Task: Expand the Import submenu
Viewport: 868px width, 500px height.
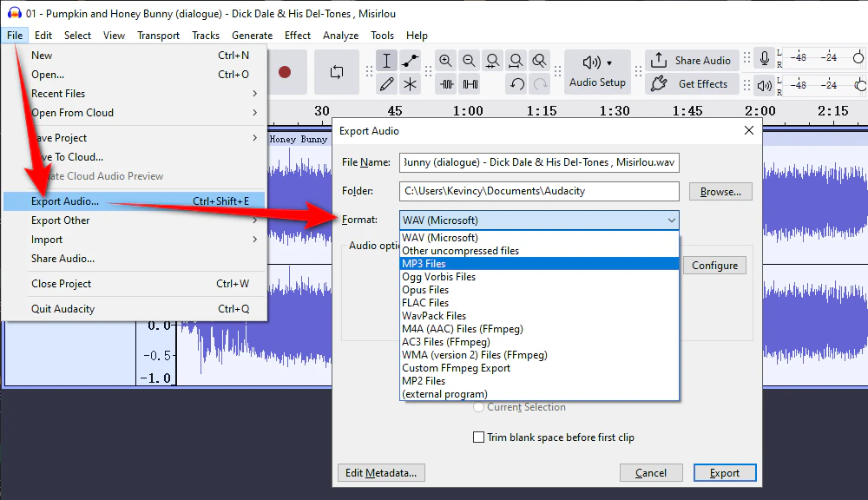Action: [x=134, y=240]
